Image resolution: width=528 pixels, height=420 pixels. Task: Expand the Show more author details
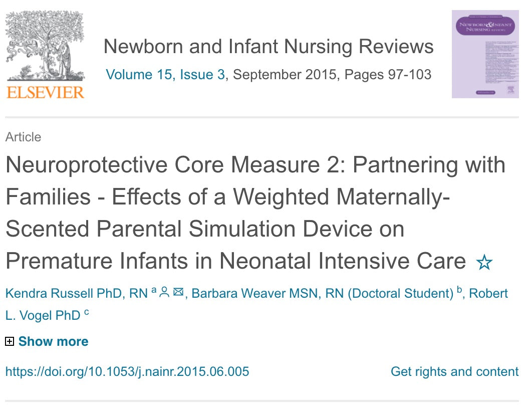click(53, 341)
